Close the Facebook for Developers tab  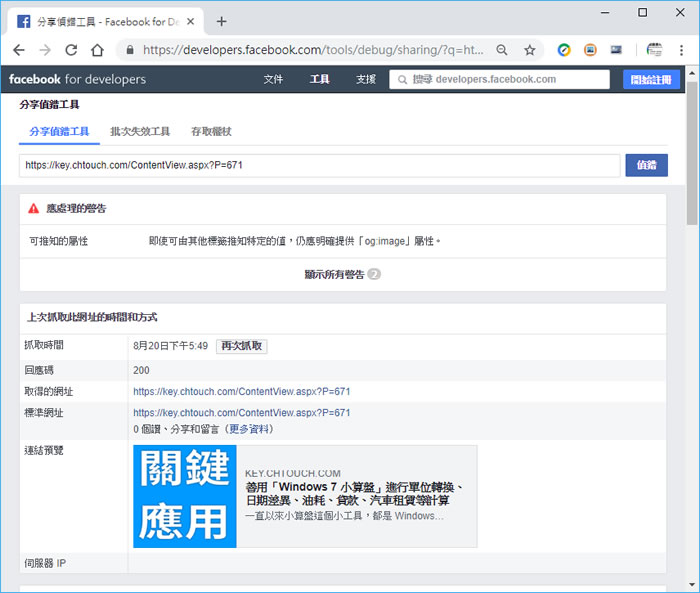(x=191, y=21)
